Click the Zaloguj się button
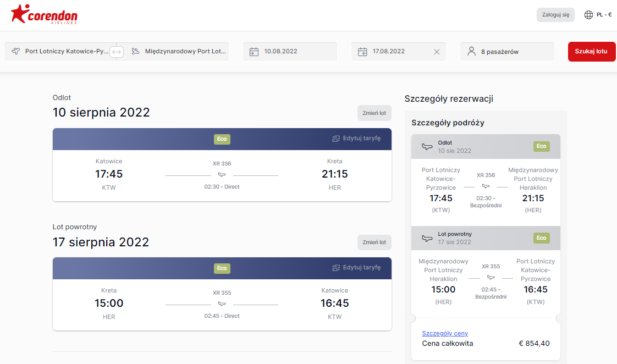 pyautogui.click(x=555, y=15)
